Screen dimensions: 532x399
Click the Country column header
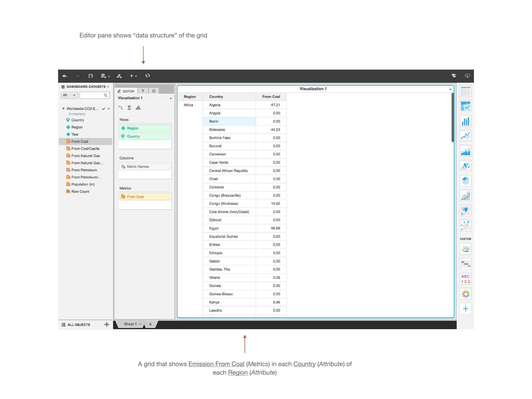pos(229,97)
